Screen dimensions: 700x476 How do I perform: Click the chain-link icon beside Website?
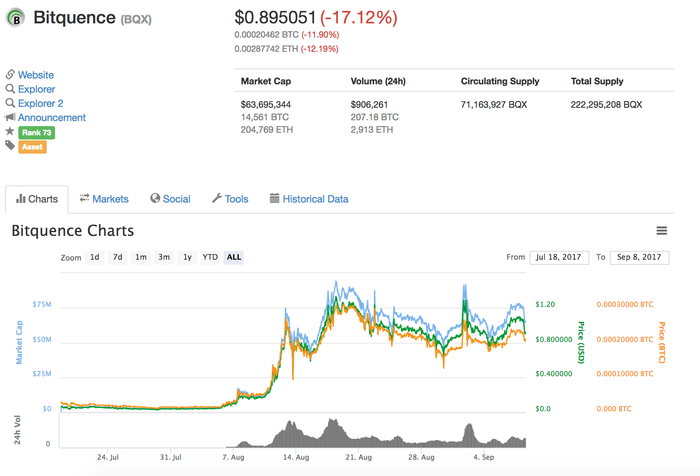coord(10,74)
